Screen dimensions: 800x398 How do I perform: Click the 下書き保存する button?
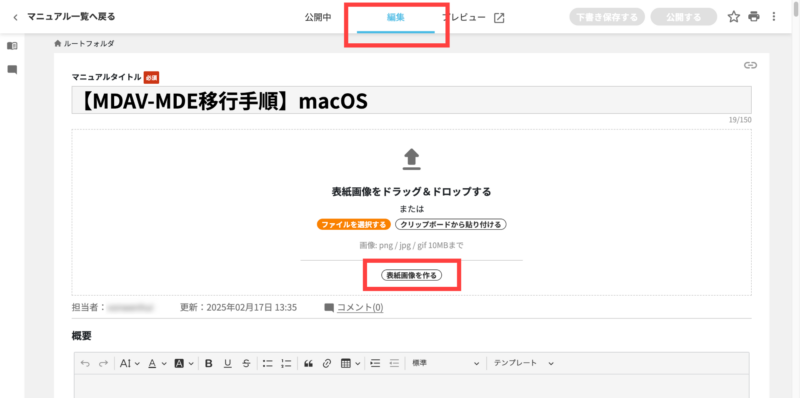pyautogui.click(x=607, y=17)
